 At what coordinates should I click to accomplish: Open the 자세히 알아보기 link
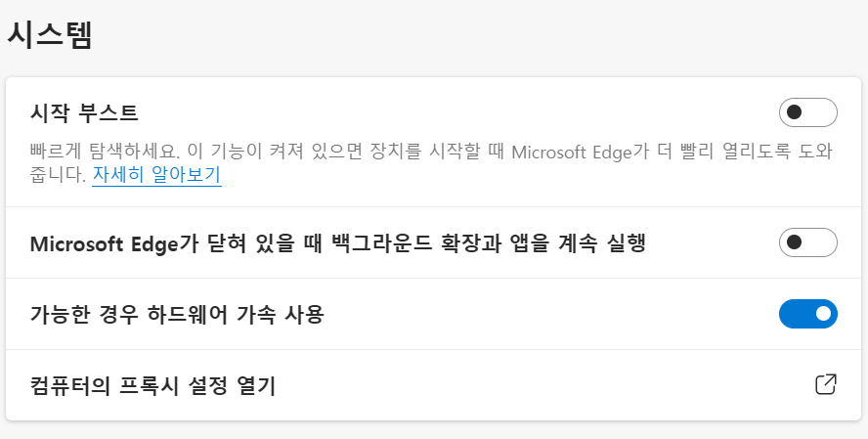click(156, 174)
